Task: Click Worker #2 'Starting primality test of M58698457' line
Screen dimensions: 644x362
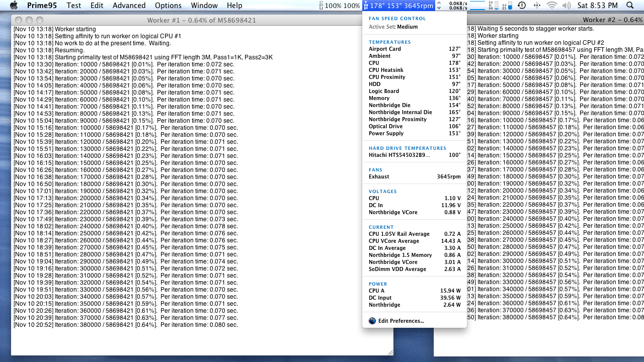Action: [555, 50]
